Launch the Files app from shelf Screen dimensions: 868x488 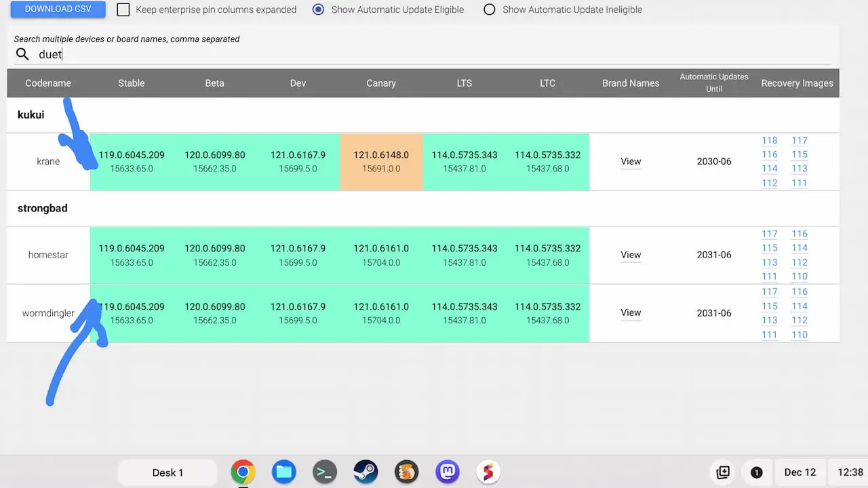[x=283, y=472]
